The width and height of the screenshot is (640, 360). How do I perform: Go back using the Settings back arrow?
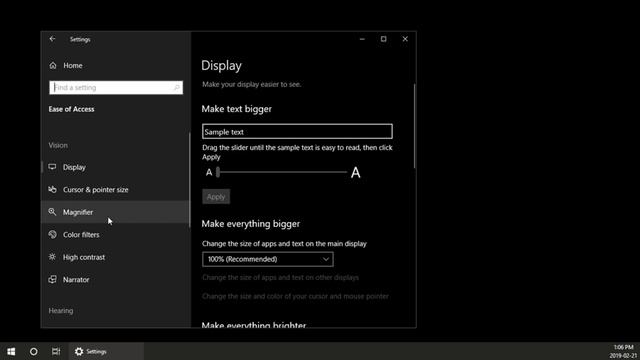(x=52, y=39)
